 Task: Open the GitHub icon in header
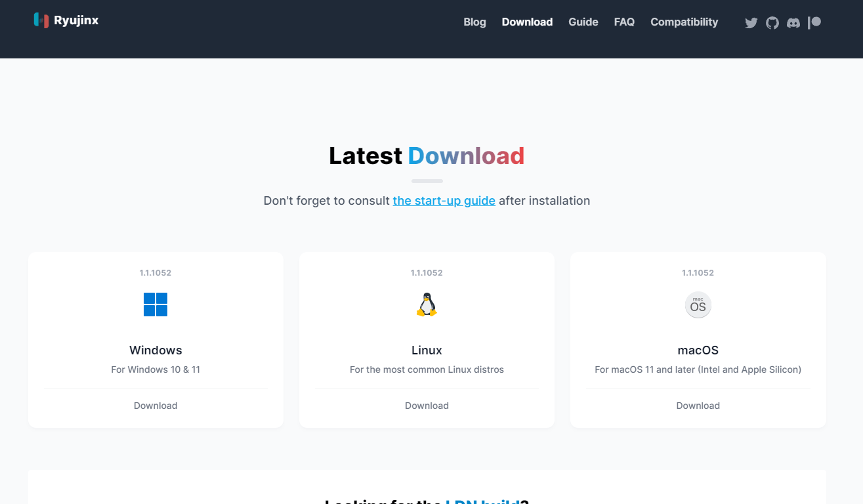tap(772, 23)
